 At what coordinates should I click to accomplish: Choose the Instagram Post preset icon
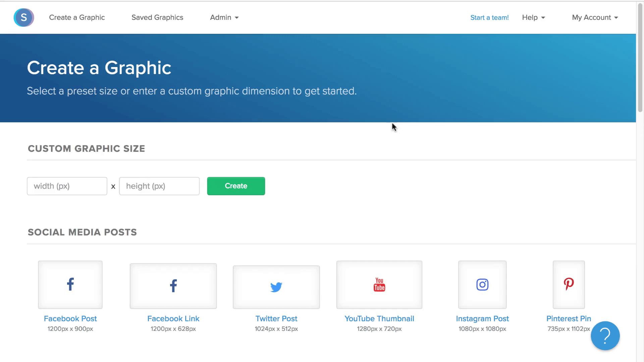click(482, 285)
